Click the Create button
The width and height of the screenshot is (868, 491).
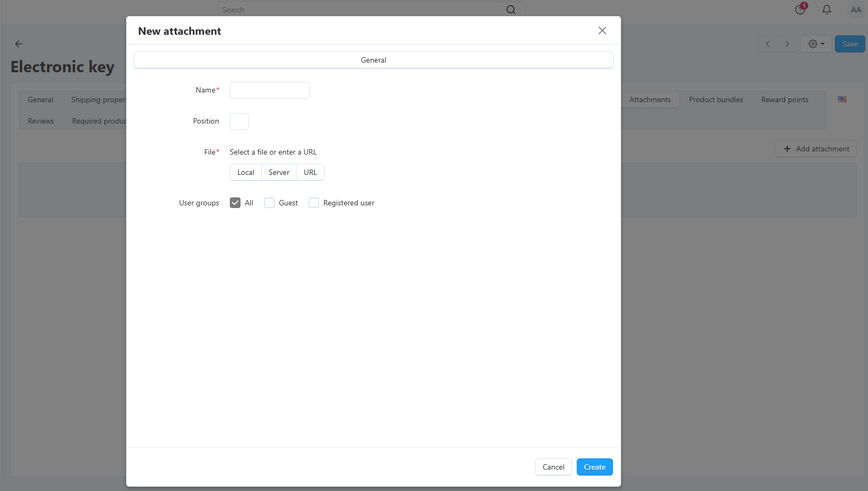595,467
